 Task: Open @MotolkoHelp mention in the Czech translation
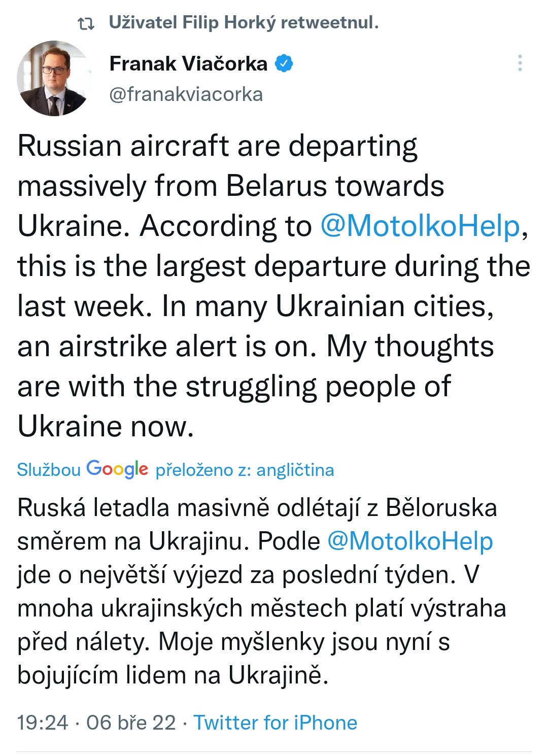click(x=410, y=541)
